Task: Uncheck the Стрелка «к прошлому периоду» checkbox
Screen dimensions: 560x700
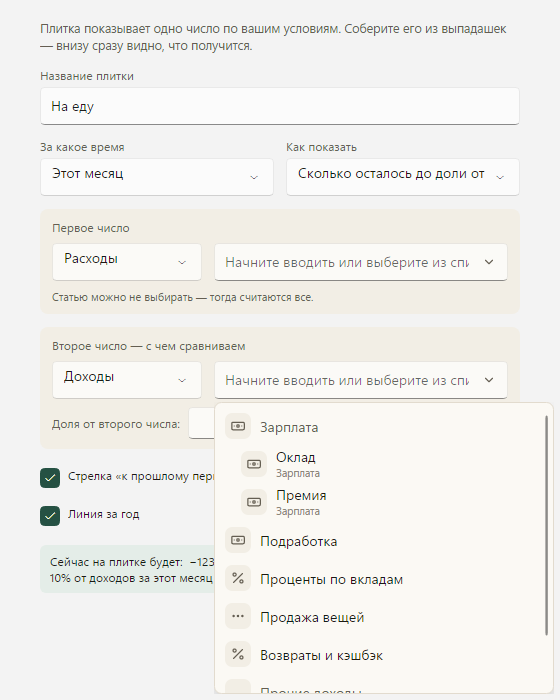Action: tap(50, 478)
